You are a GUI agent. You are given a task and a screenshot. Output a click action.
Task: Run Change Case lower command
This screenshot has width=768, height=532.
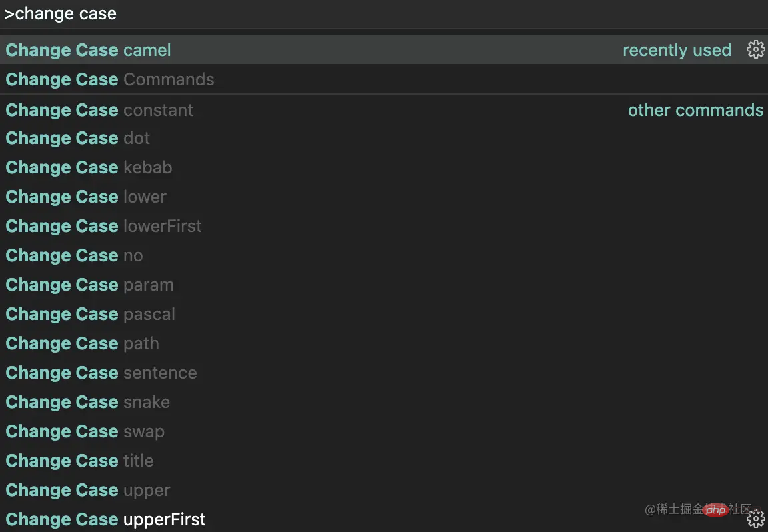pyautogui.click(x=86, y=197)
